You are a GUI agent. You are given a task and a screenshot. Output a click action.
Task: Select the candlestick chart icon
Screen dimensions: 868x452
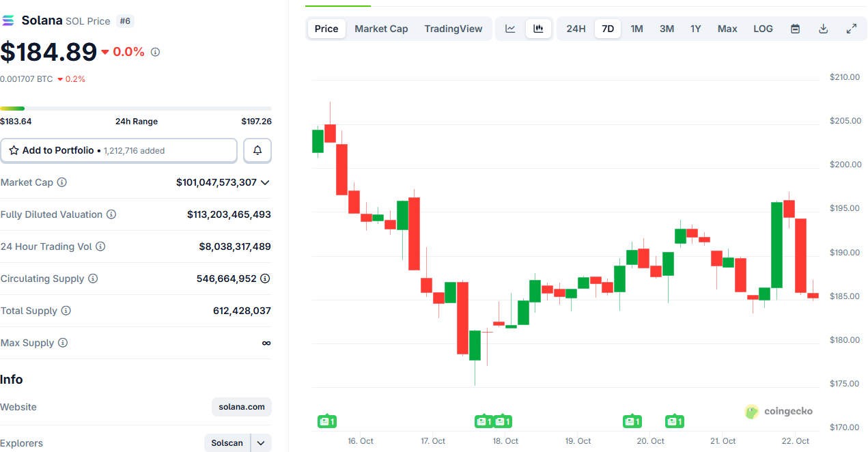tap(538, 29)
